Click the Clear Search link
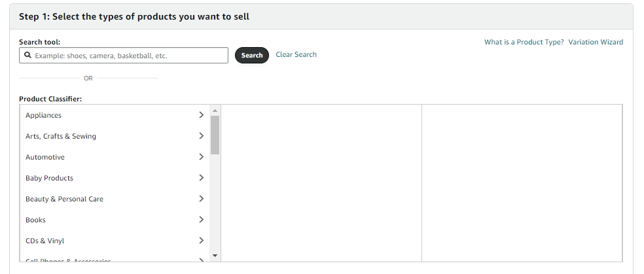The image size is (644, 274). [296, 54]
